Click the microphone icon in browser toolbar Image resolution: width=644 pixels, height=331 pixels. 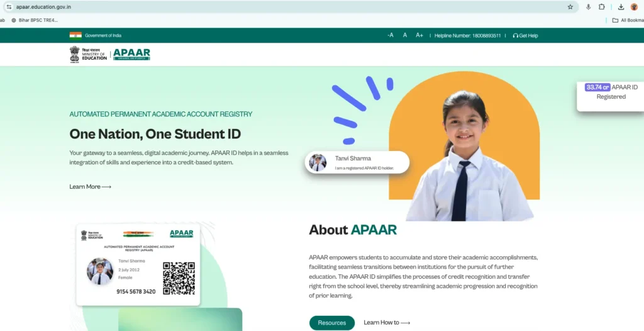coord(589,7)
